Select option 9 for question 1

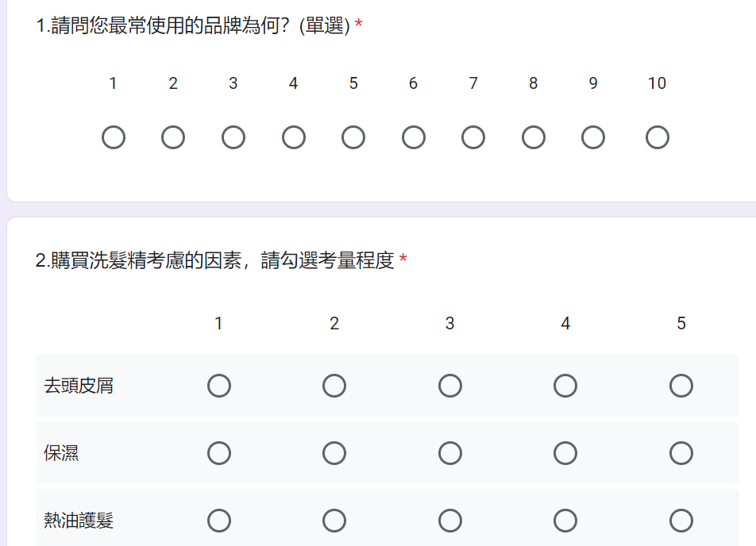(593, 138)
